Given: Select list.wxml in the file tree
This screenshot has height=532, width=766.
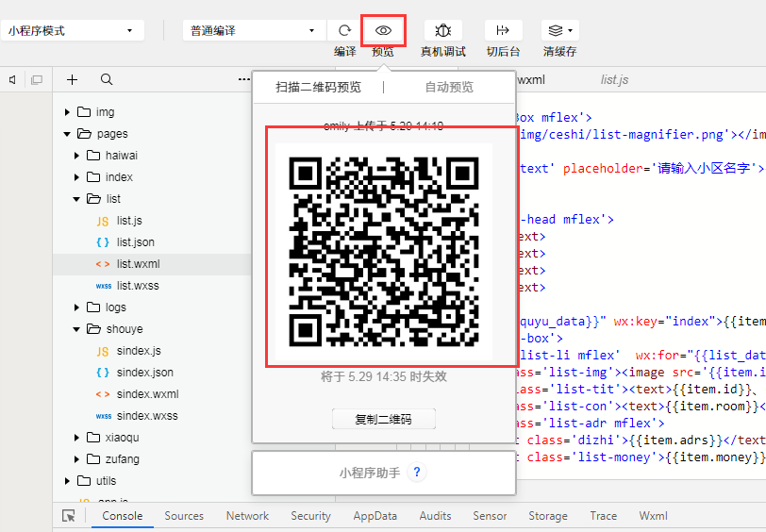Looking at the screenshot, I should coord(139,264).
